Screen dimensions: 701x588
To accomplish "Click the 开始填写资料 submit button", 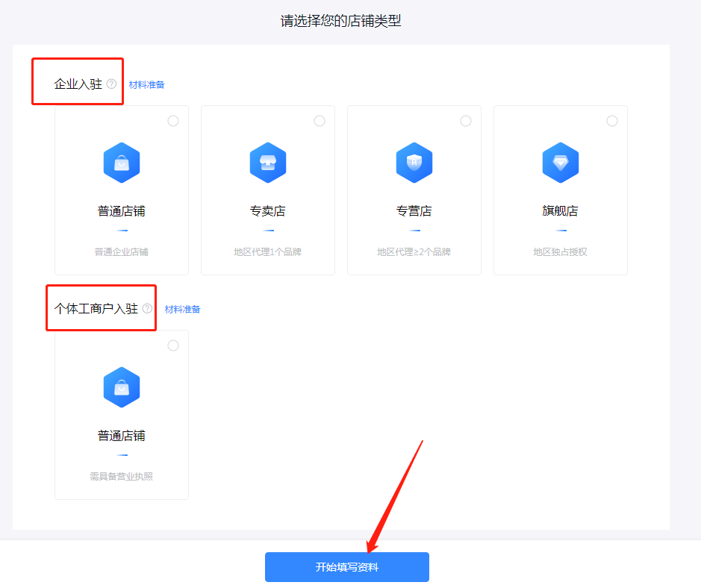I will [x=346, y=566].
